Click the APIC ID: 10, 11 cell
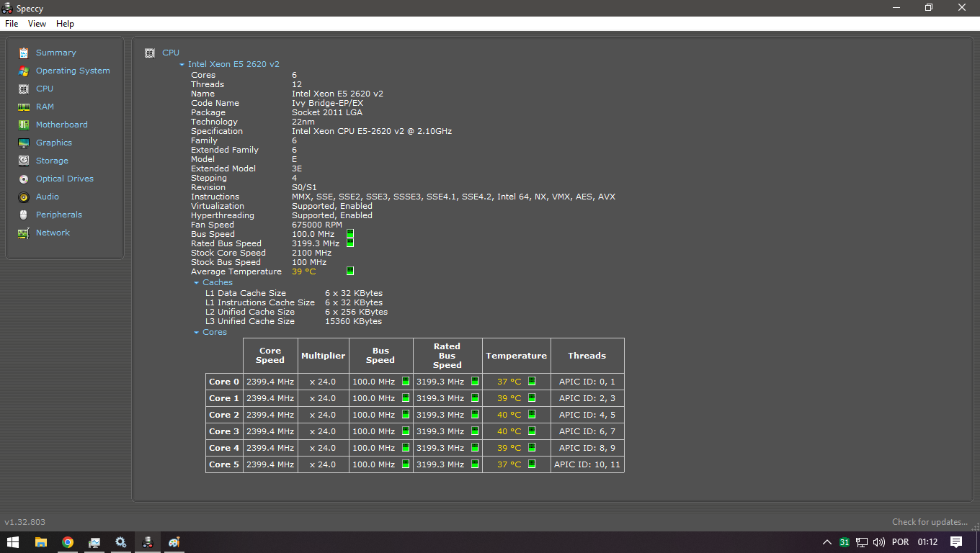 coord(587,464)
